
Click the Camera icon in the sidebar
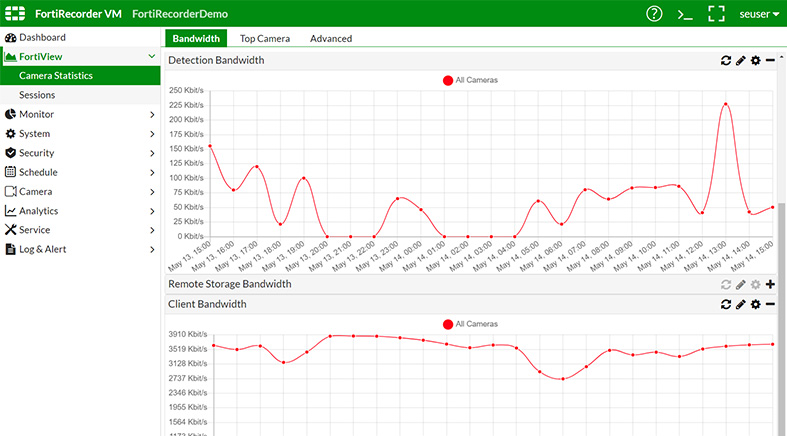11,192
